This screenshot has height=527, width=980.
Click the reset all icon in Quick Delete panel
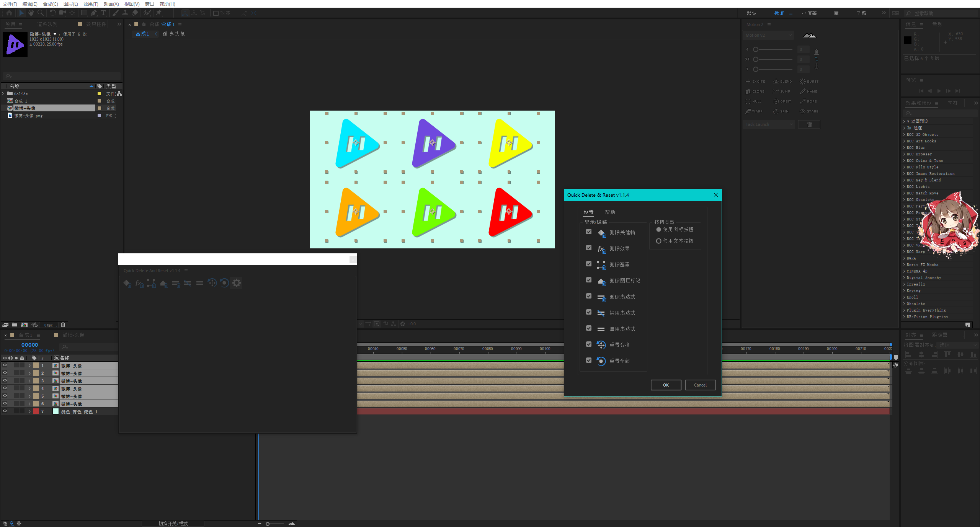(x=224, y=283)
